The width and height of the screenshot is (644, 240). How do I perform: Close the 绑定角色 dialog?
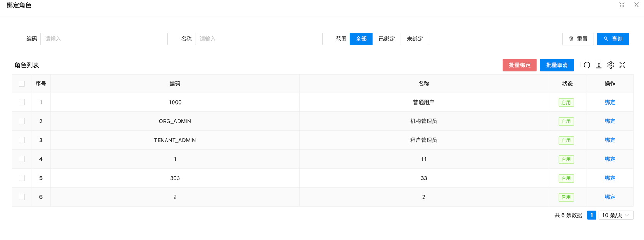coord(636,5)
